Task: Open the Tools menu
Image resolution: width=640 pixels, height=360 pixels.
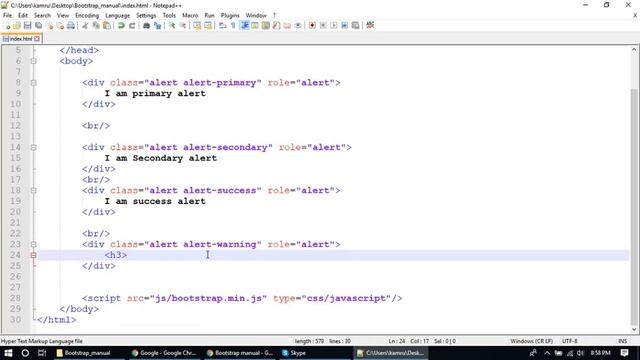Action: (169, 16)
